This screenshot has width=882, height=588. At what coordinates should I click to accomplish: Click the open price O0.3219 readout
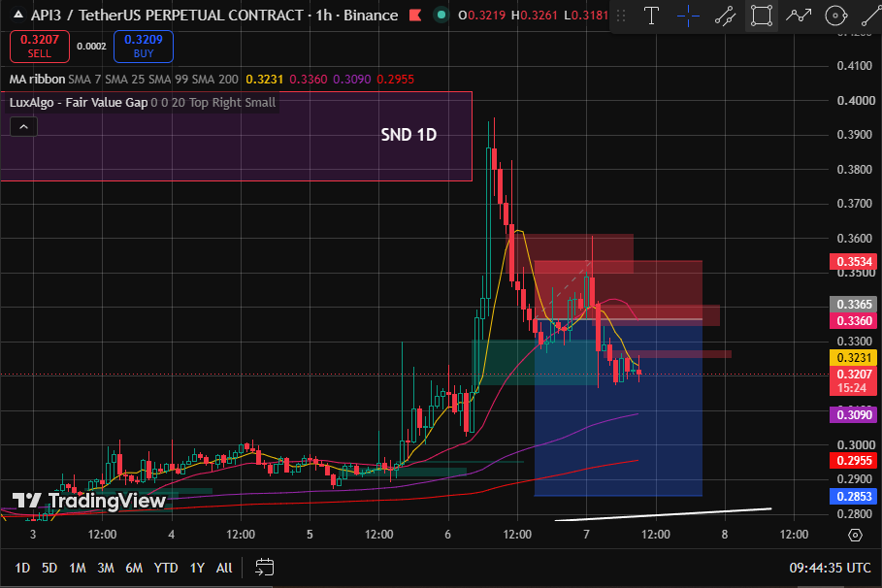[482, 16]
